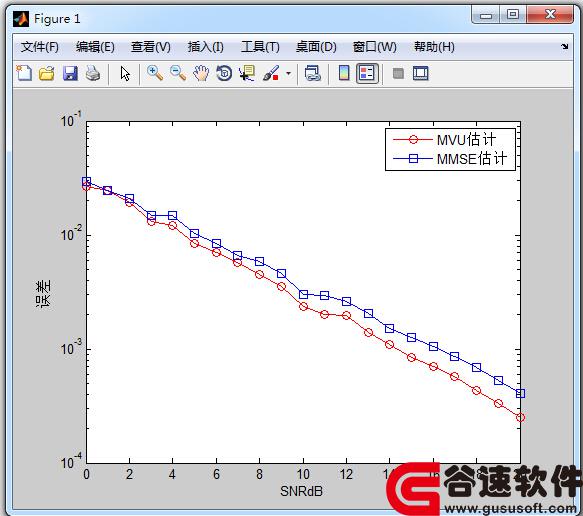This screenshot has width=583, height=516.
Task: Open the 工具(T) menu
Action: pos(260,47)
